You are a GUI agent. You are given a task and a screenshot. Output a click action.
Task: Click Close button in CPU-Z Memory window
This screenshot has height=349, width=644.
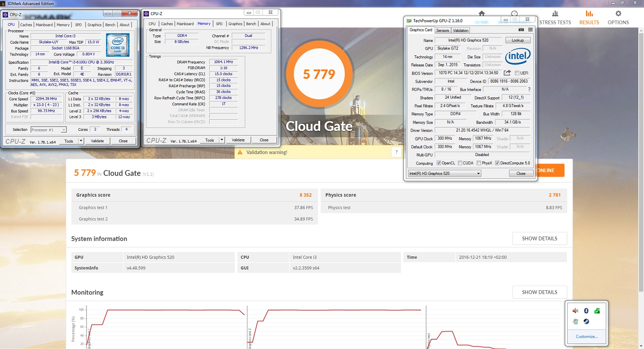(264, 140)
